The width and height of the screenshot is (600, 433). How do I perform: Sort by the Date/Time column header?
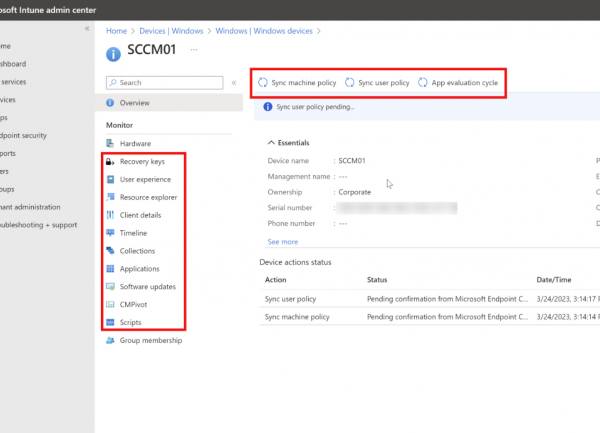click(554, 280)
